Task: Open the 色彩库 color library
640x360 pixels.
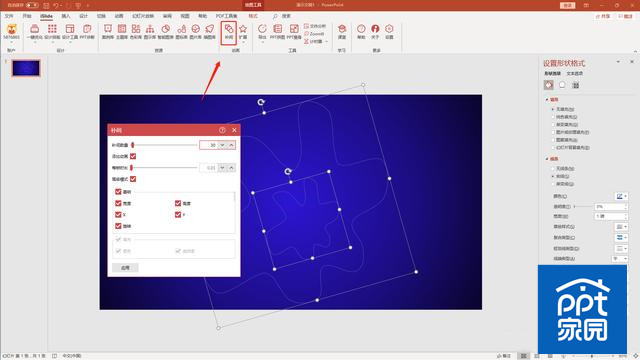Action: (x=136, y=32)
